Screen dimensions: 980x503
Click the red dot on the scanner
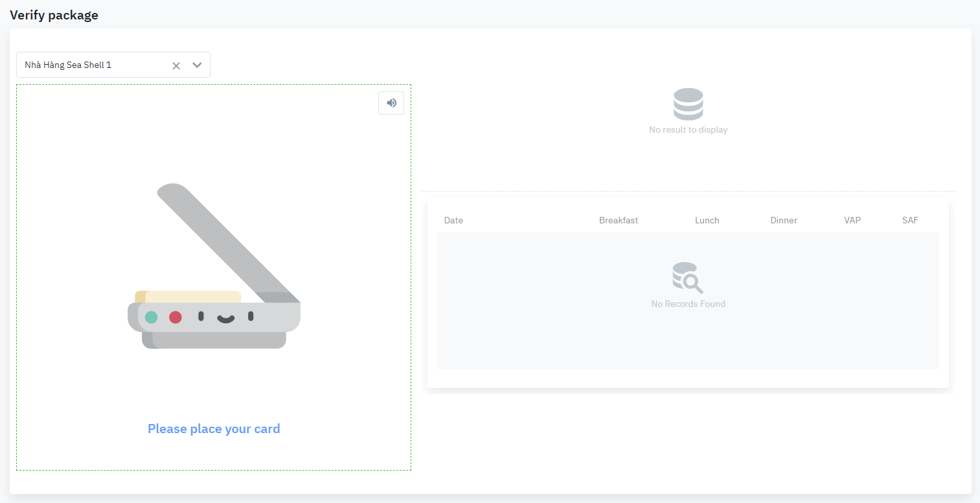176,317
